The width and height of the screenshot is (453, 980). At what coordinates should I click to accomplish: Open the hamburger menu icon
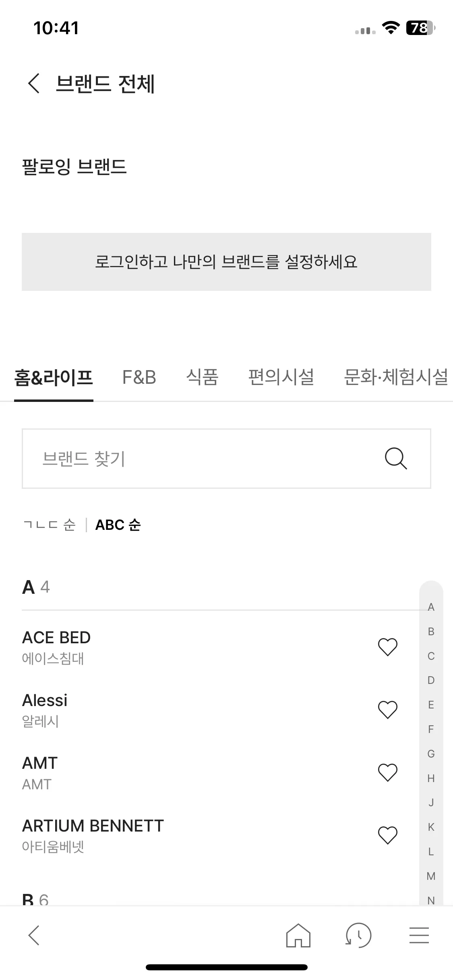point(419,935)
